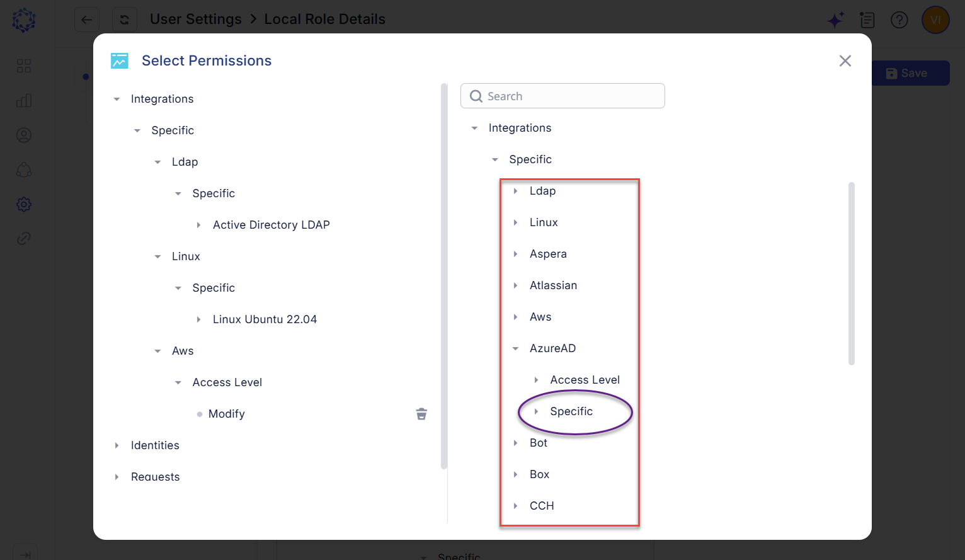Click the refresh icon in header

coord(125,20)
